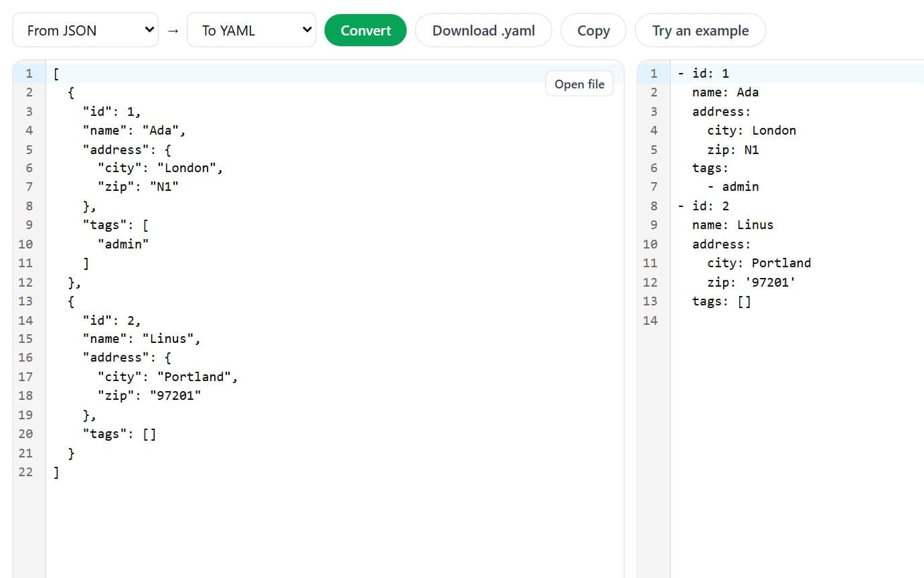Click the "- id: 2" line in YAML output
Viewport: 924px width, 578px height.
point(703,206)
